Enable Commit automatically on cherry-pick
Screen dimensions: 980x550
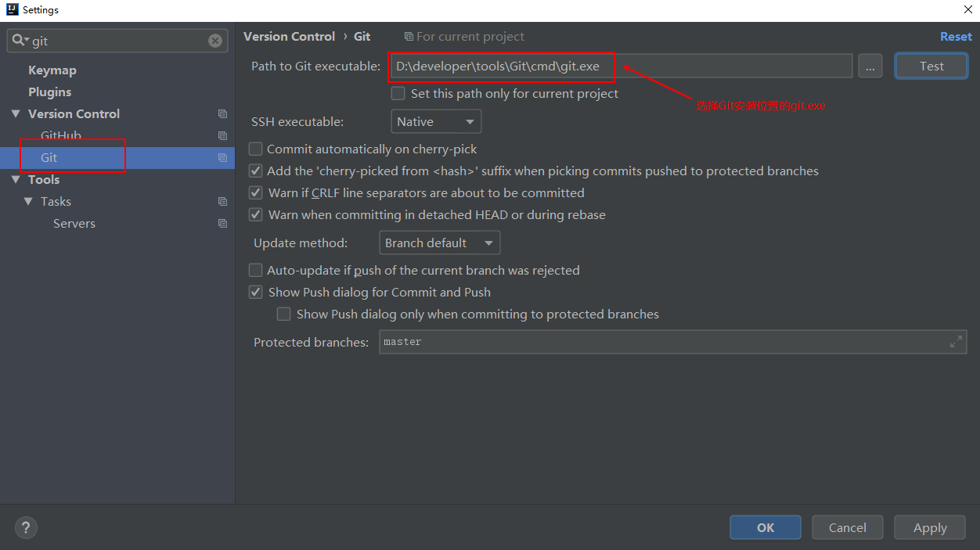click(x=255, y=149)
